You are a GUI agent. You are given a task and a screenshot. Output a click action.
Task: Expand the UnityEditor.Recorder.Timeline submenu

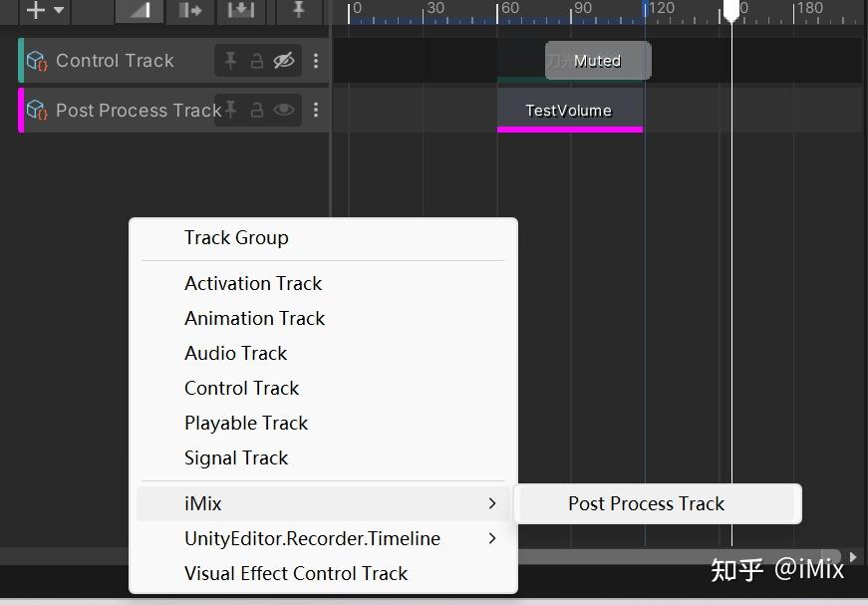312,538
